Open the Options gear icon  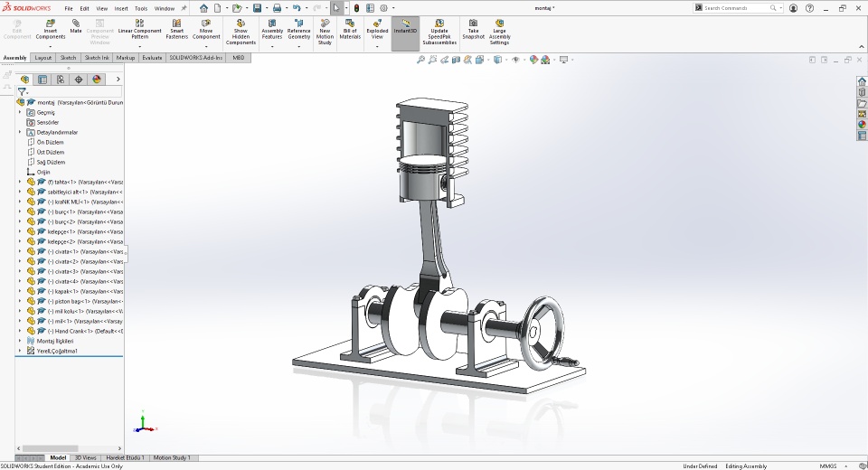pyautogui.click(x=383, y=8)
